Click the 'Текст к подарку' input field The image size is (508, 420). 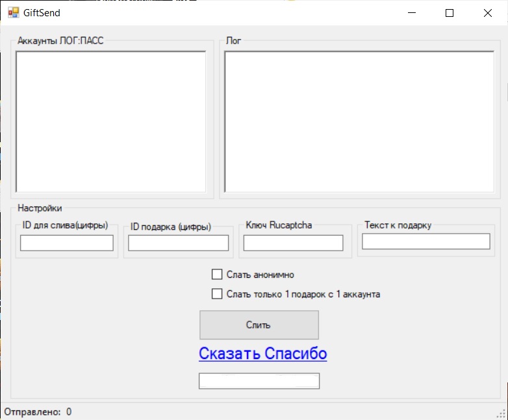[x=425, y=241]
